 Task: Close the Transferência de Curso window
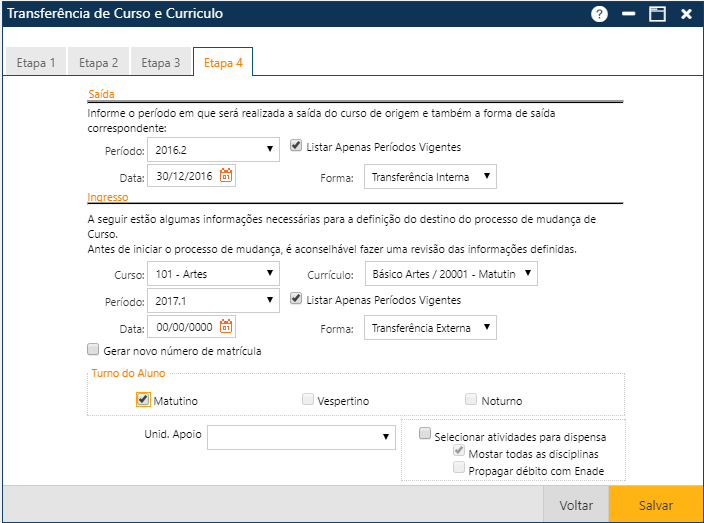[686, 14]
